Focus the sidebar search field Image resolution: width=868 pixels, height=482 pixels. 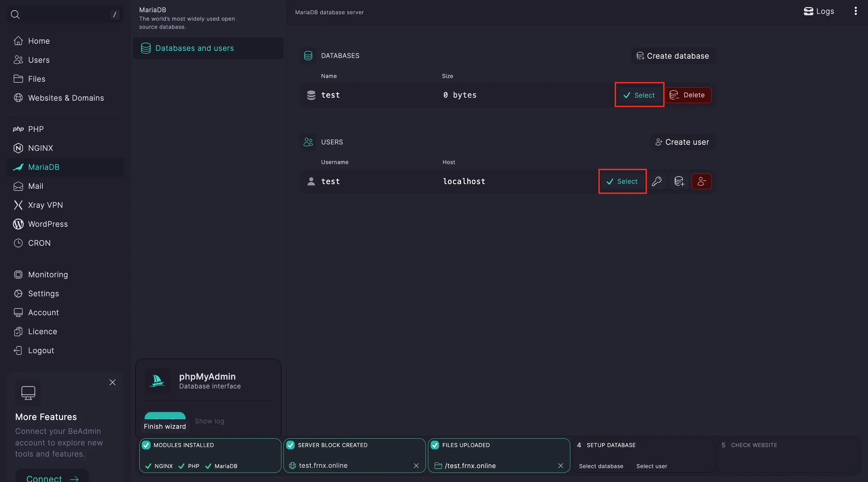[x=65, y=14]
